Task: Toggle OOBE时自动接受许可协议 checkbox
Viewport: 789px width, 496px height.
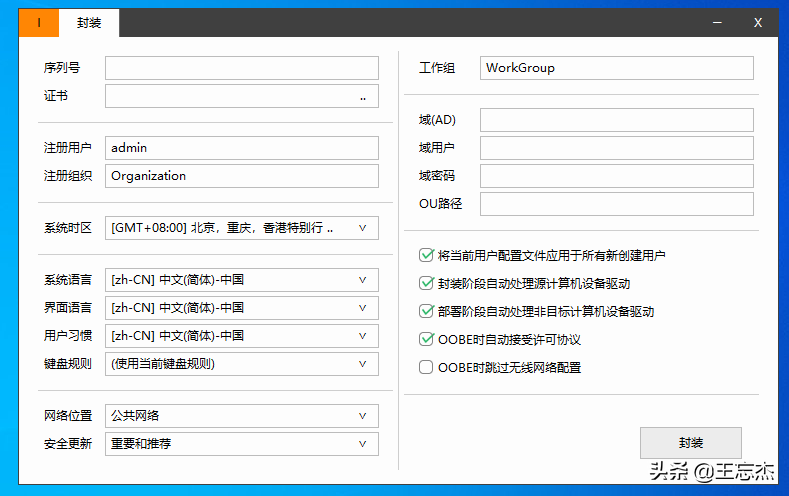Action: click(x=427, y=340)
